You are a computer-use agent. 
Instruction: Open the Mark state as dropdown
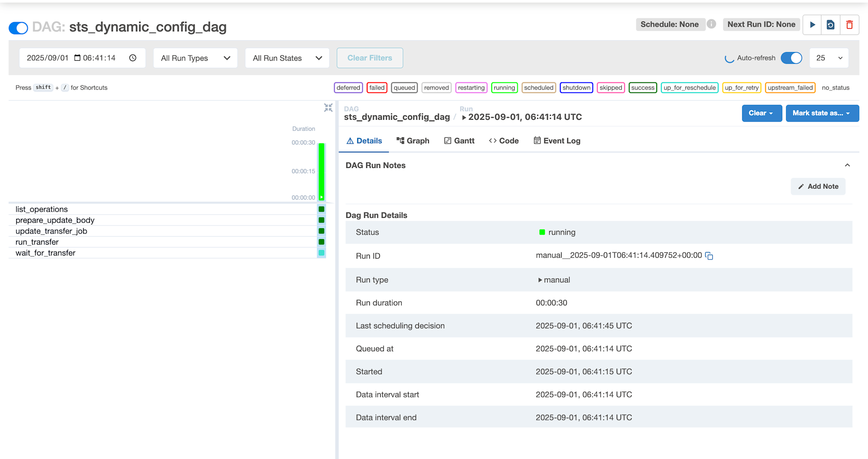coord(822,113)
